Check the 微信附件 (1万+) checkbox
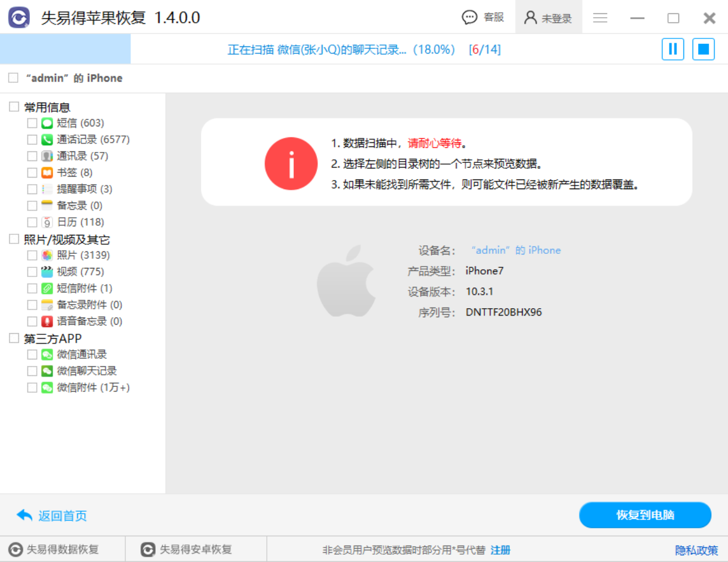Screen dimensions: 728x562 click(x=32, y=387)
